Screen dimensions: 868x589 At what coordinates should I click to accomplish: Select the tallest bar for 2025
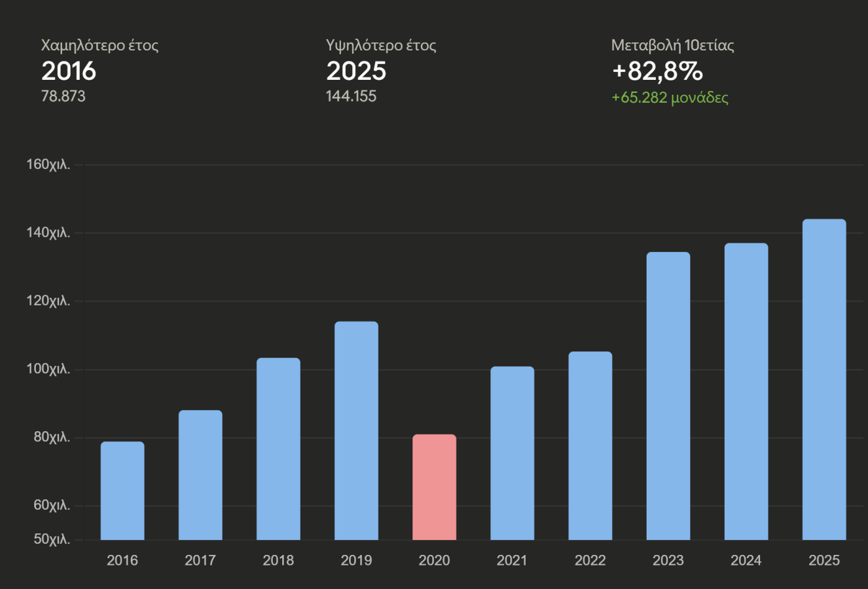point(823,380)
